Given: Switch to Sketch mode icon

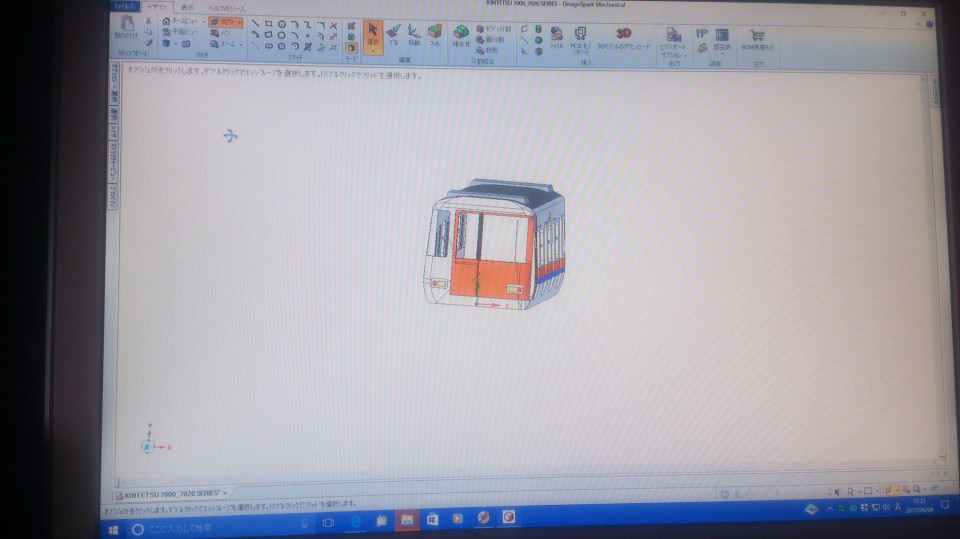Looking at the screenshot, I should coord(351,26).
